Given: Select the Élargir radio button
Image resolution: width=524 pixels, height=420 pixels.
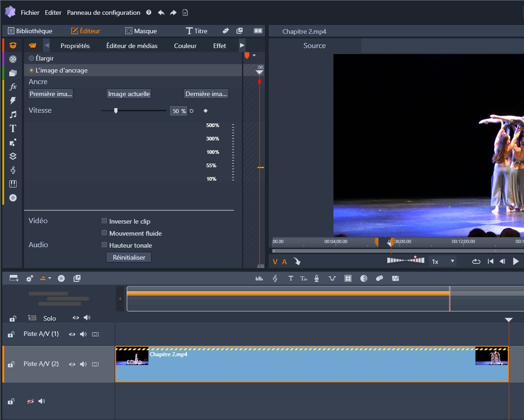Looking at the screenshot, I should coord(31,59).
